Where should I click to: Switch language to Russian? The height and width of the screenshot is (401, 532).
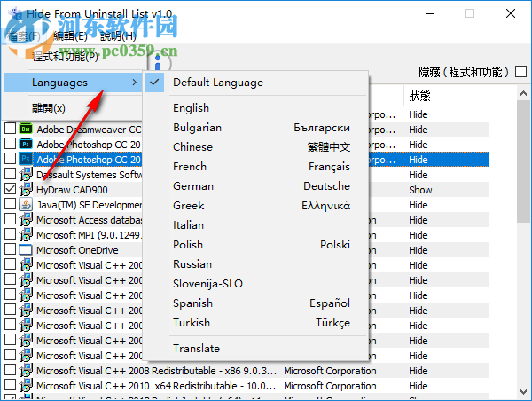pos(256,264)
